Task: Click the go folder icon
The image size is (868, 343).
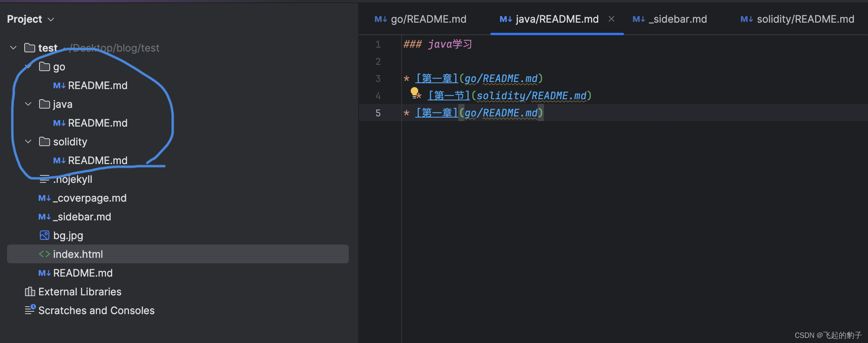Action: tap(45, 67)
